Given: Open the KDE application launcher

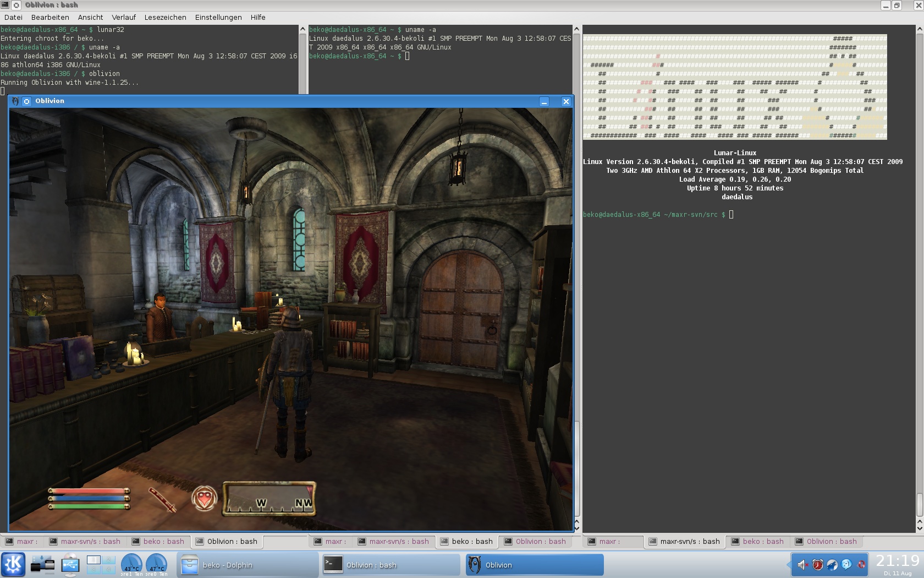Looking at the screenshot, I should [x=13, y=565].
